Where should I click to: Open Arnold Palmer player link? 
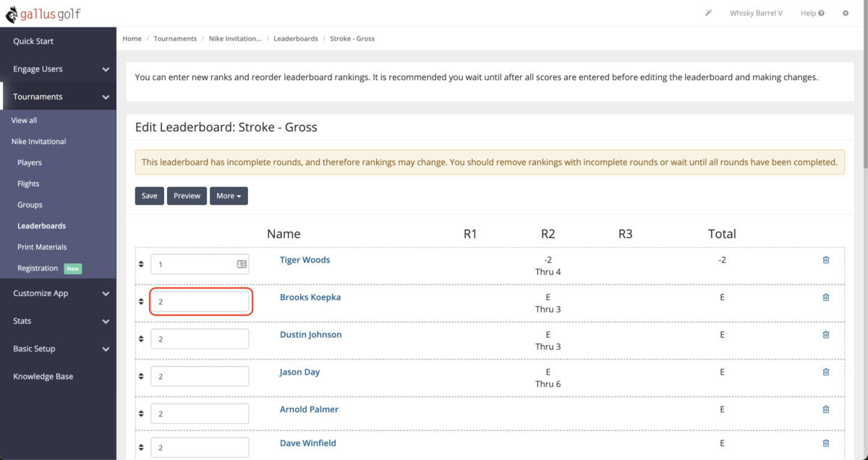pyautogui.click(x=309, y=409)
